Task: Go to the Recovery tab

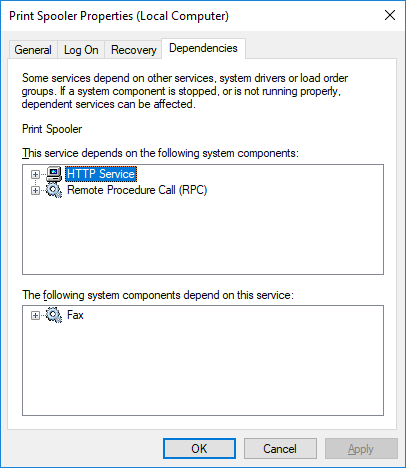Action: 133,50
